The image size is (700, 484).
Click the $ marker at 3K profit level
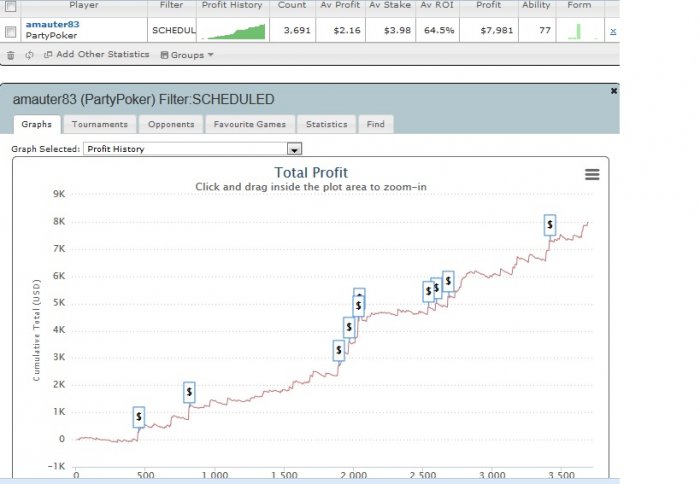(339, 350)
